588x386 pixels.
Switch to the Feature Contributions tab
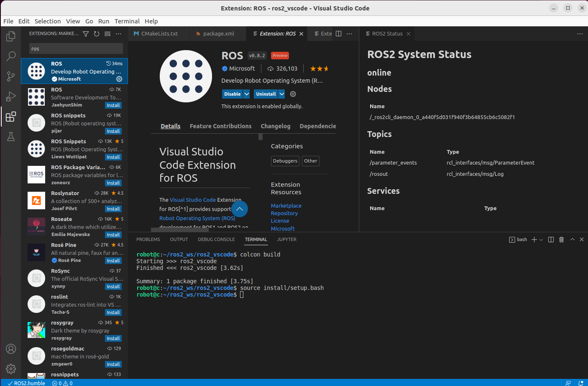[x=220, y=126]
